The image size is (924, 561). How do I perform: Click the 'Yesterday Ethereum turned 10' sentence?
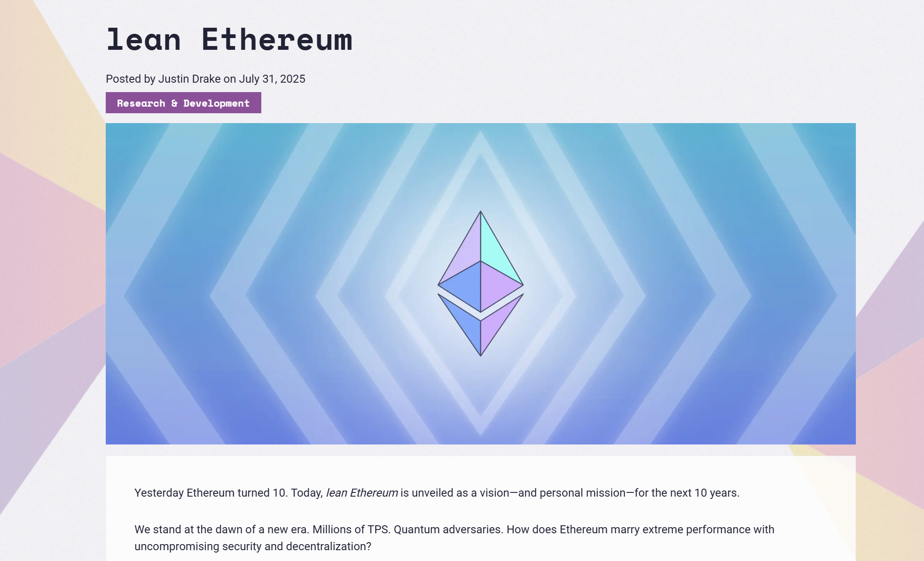click(x=211, y=493)
